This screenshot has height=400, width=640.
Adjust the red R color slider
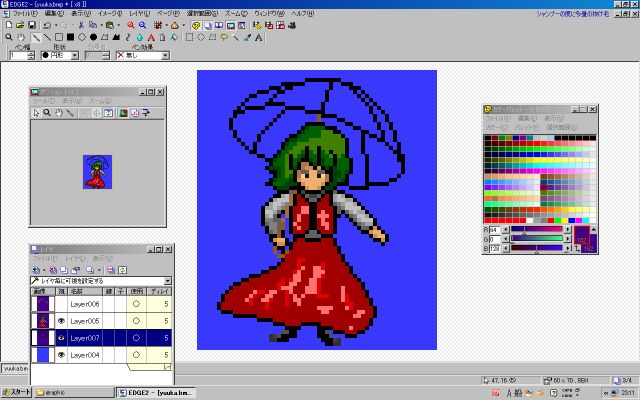pos(537,229)
